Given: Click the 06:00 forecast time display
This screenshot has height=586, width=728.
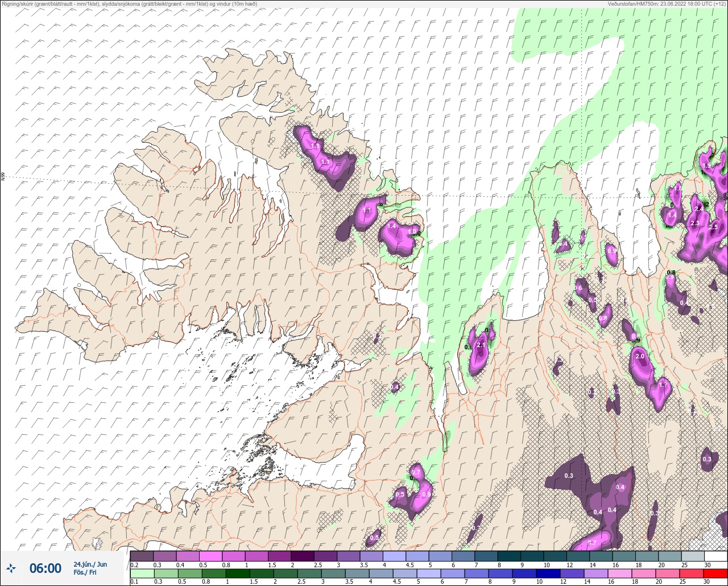Looking at the screenshot, I should coord(45,568).
